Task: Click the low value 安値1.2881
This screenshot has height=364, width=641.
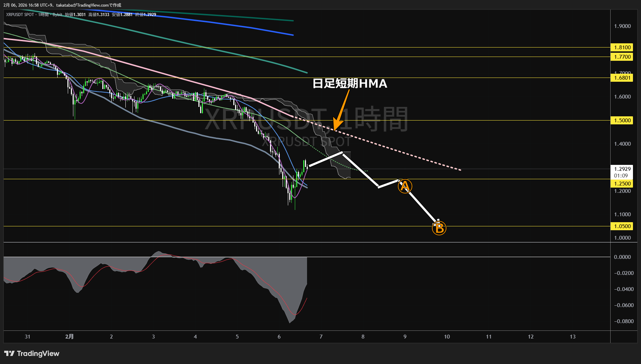Action: [122, 15]
